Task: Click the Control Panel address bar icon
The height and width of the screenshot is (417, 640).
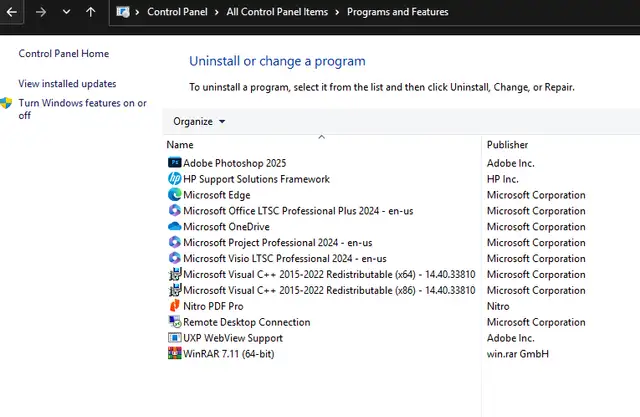Action: coord(123,12)
